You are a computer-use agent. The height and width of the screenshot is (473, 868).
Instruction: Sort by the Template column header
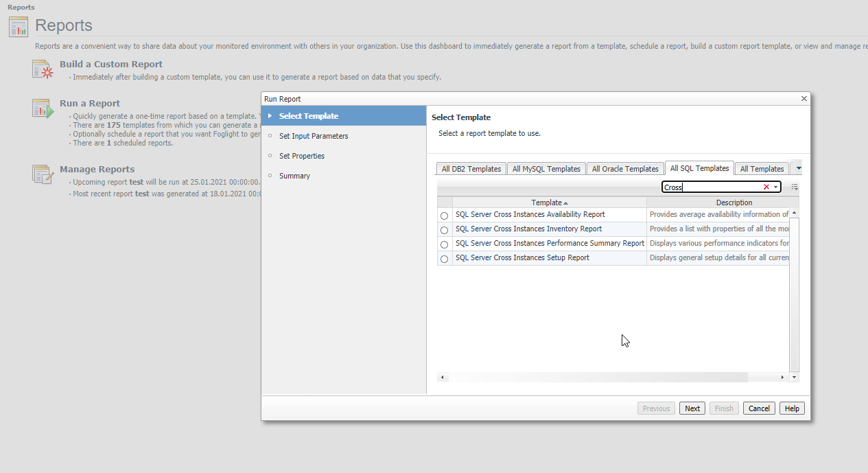549,203
